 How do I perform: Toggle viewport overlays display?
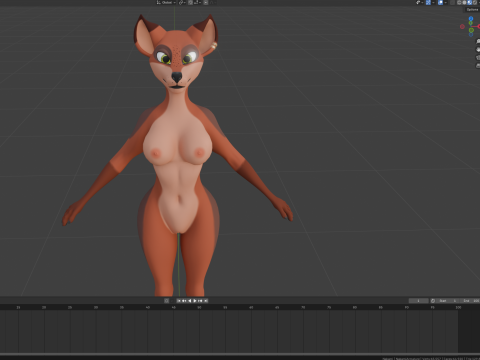click(x=440, y=2)
